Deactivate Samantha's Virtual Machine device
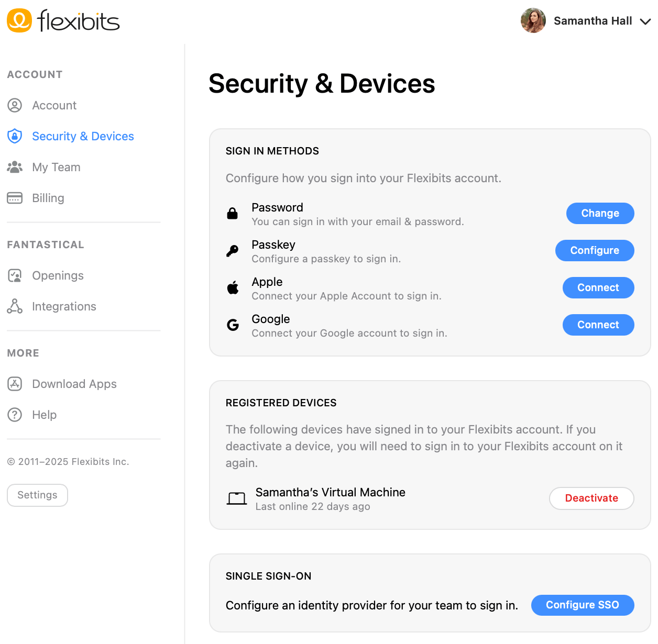The width and height of the screenshot is (658, 644). (591, 498)
